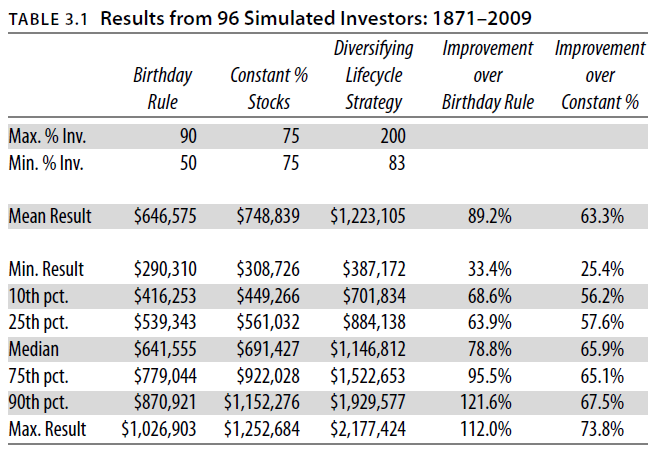Select the "75th pct." row label
This screenshot has height=453, width=654.
point(40,376)
